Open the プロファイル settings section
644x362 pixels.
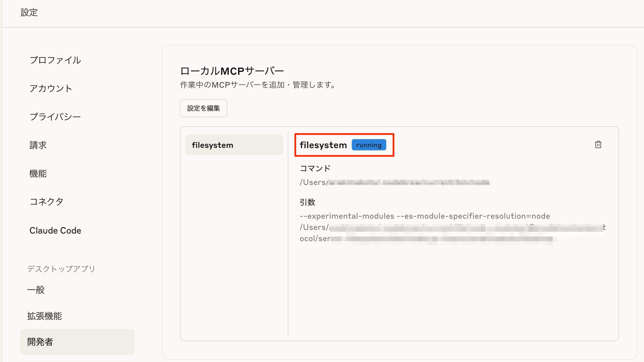55,60
